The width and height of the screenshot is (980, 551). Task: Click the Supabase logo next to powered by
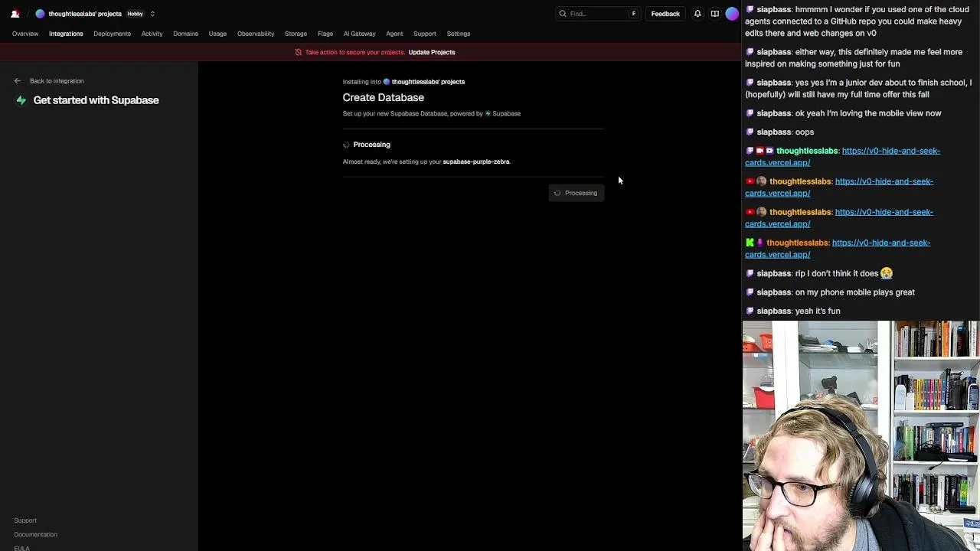488,113
